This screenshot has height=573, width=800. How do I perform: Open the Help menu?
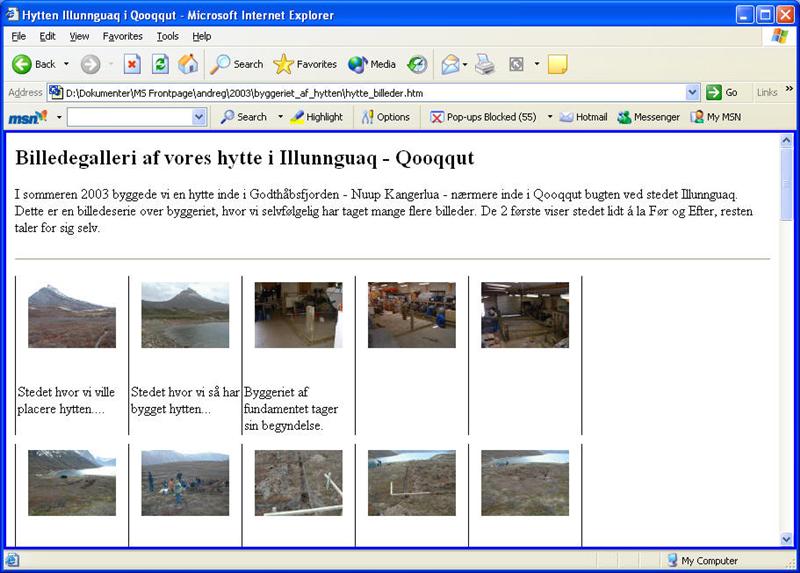click(202, 36)
